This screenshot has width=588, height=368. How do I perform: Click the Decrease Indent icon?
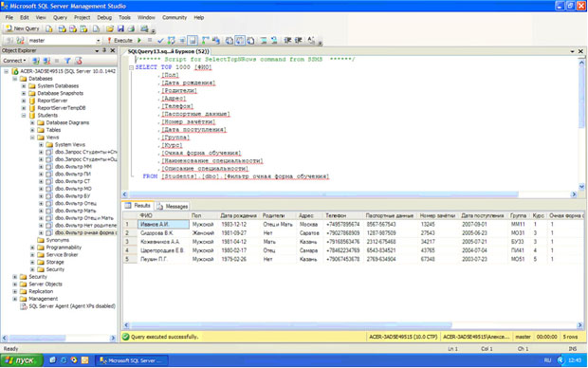(x=287, y=40)
